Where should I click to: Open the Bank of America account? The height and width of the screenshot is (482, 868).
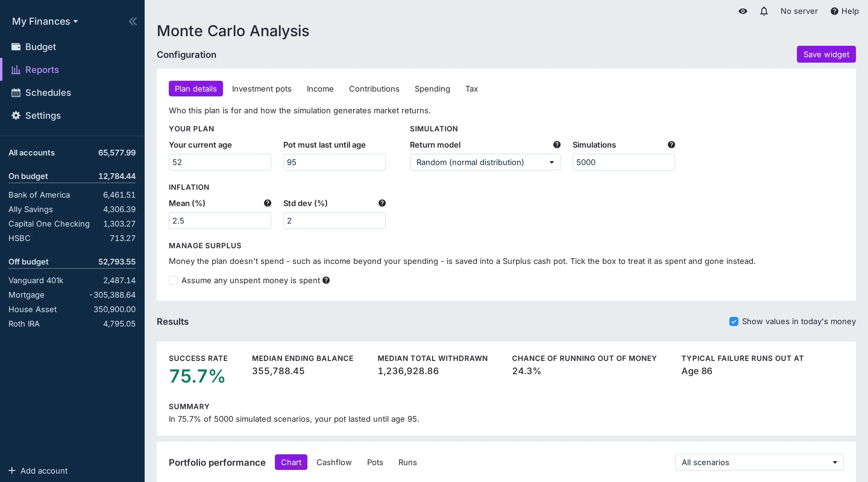pyautogui.click(x=72, y=195)
